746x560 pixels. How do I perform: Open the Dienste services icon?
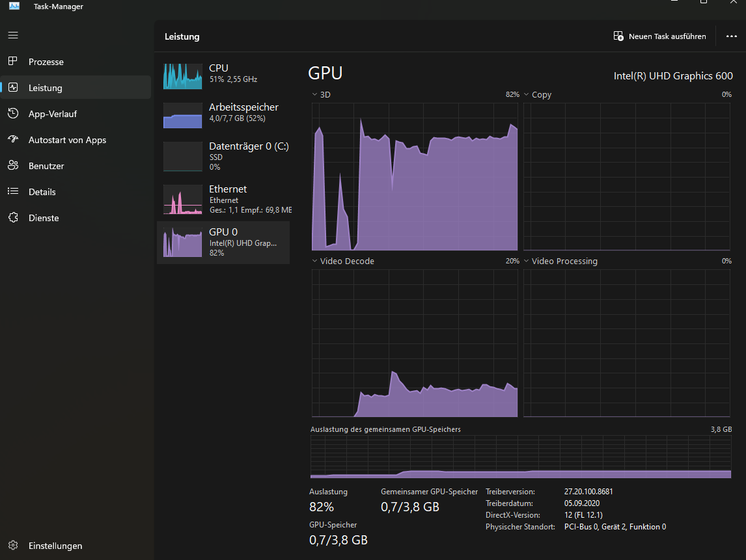[x=13, y=218]
